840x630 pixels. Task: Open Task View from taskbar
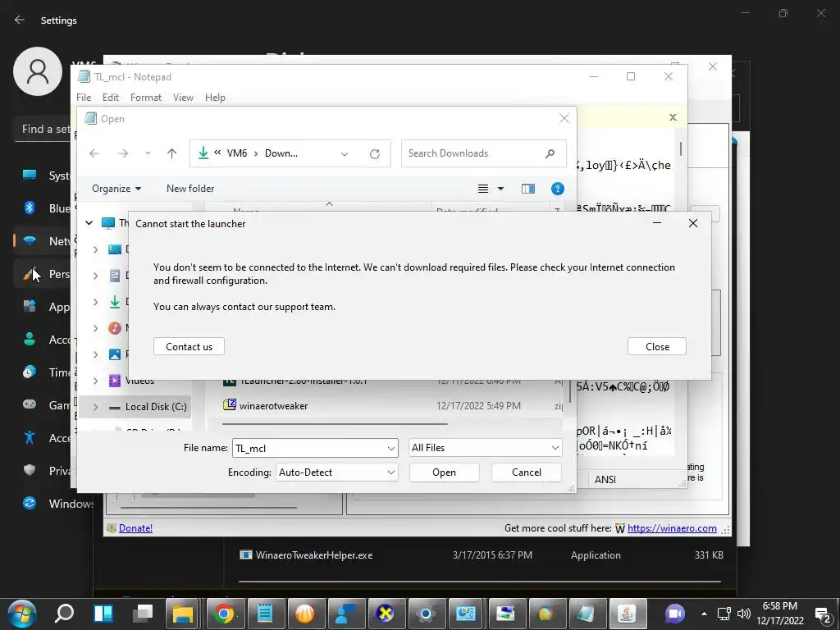click(x=143, y=614)
